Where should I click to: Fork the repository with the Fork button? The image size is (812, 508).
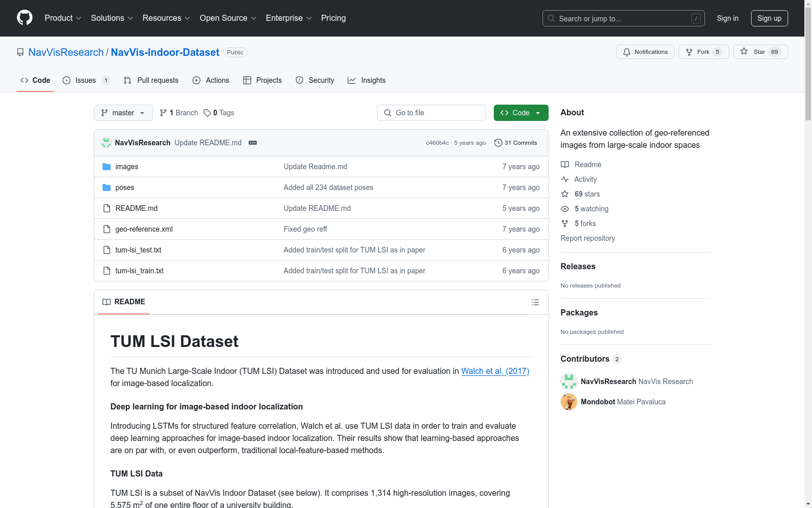(703, 52)
